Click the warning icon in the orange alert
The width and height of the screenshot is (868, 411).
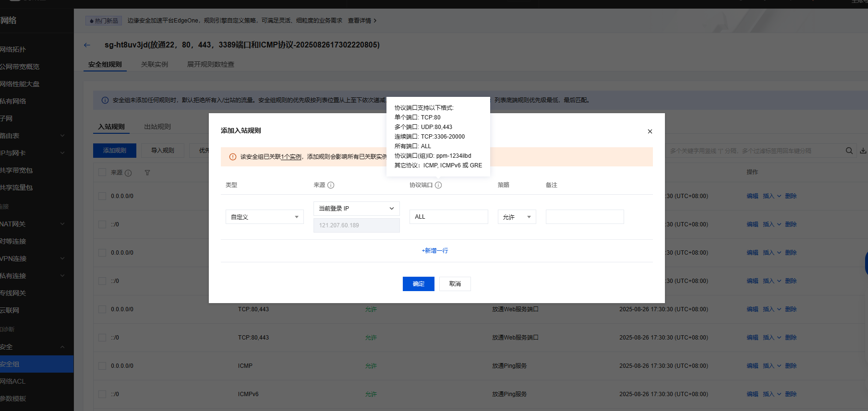[x=233, y=157]
